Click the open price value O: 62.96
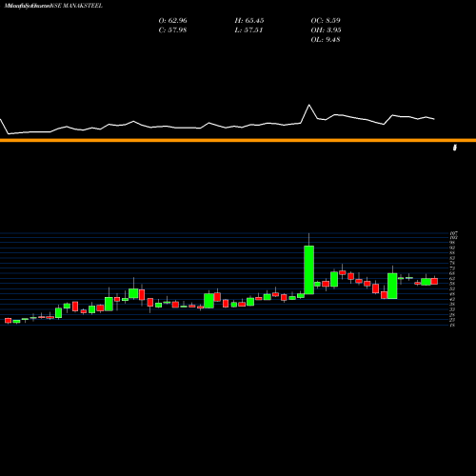This screenshot has width=476, height=476. point(172,21)
